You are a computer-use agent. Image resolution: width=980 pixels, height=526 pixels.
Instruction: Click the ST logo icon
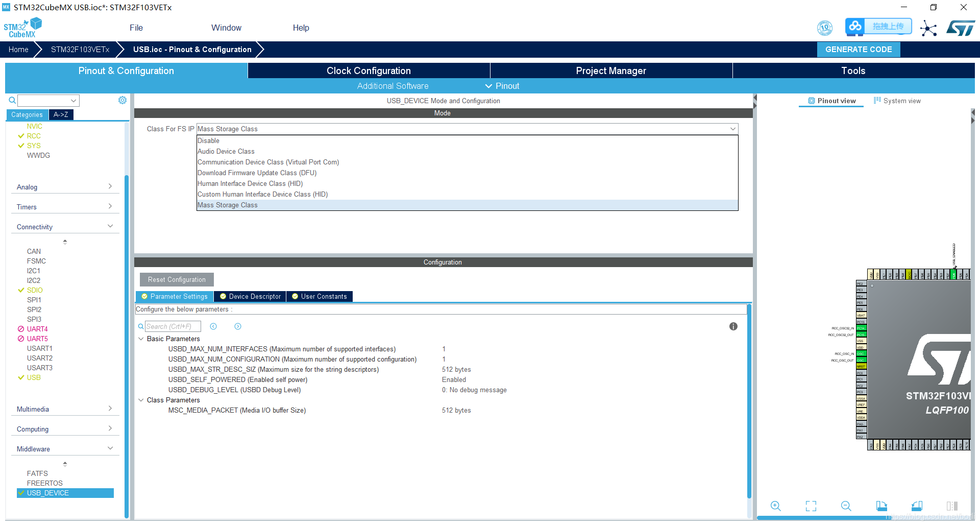[961, 28]
